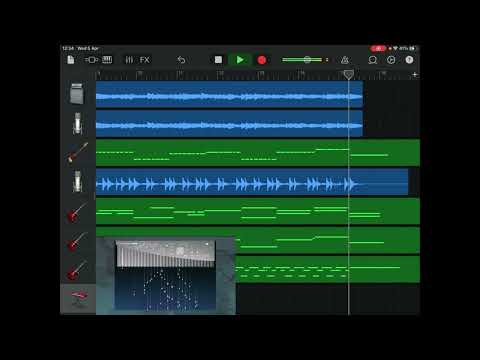Select the playhead marker on the ruler

[x=349, y=74]
